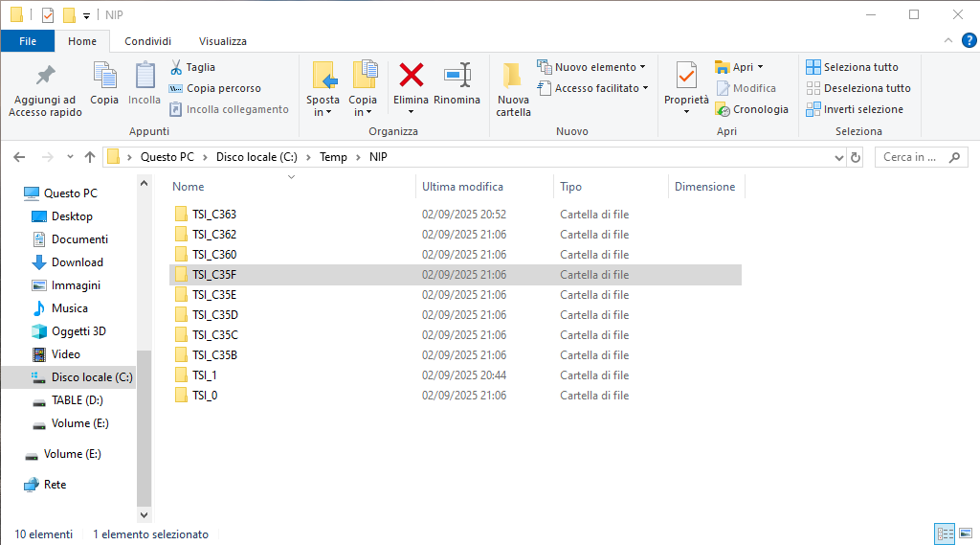Open the Sposta in menu
The image size is (980, 545).
pos(323,89)
